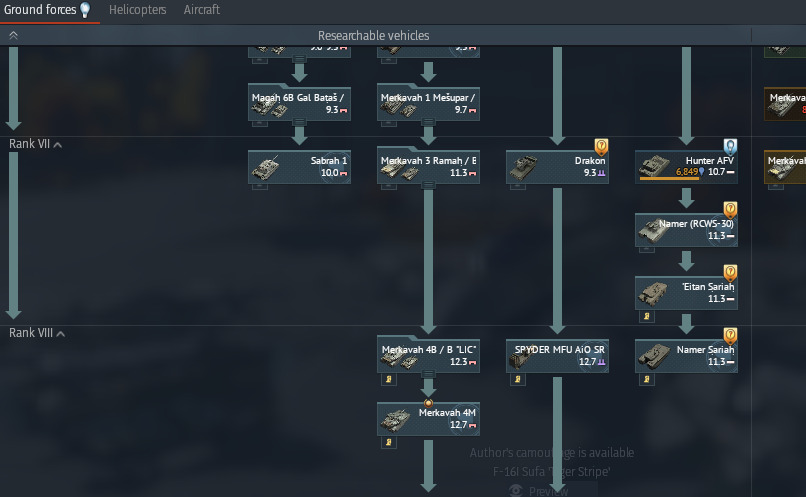
Task: Click the orange badge on the Drakon card
Action: tap(601, 147)
